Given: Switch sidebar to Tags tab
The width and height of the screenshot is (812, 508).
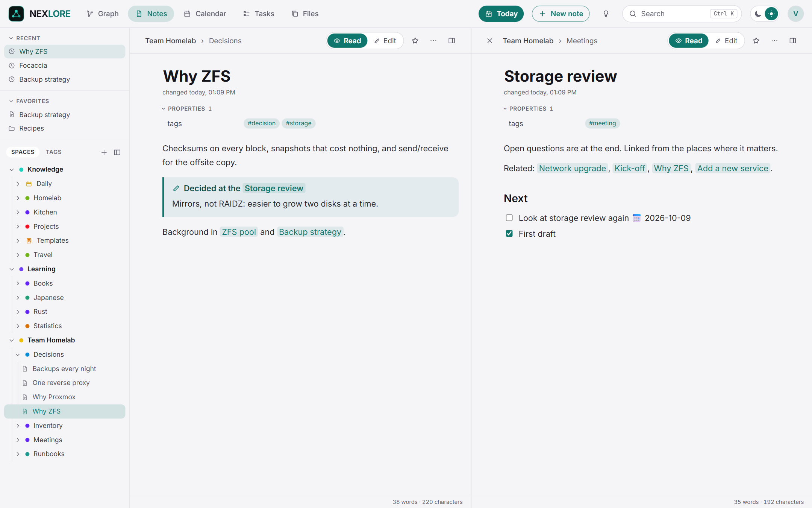Looking at the screenshot, I should coord(53,152).
